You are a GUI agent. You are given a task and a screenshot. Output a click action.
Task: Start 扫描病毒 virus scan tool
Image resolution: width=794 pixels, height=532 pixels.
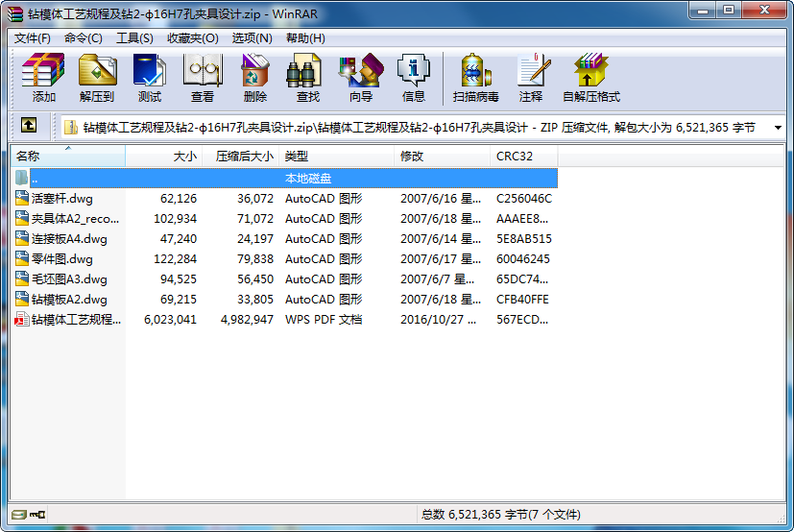pos(475,78)
